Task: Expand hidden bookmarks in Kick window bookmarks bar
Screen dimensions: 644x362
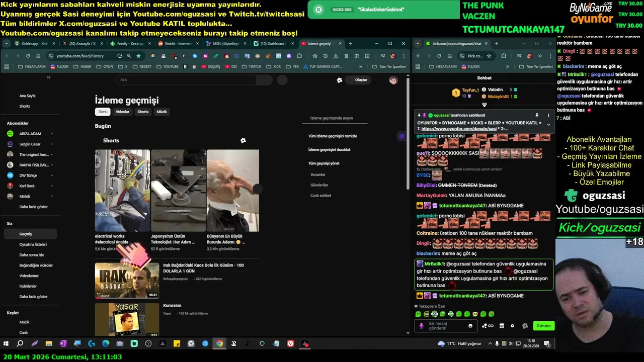Action: 508,66
